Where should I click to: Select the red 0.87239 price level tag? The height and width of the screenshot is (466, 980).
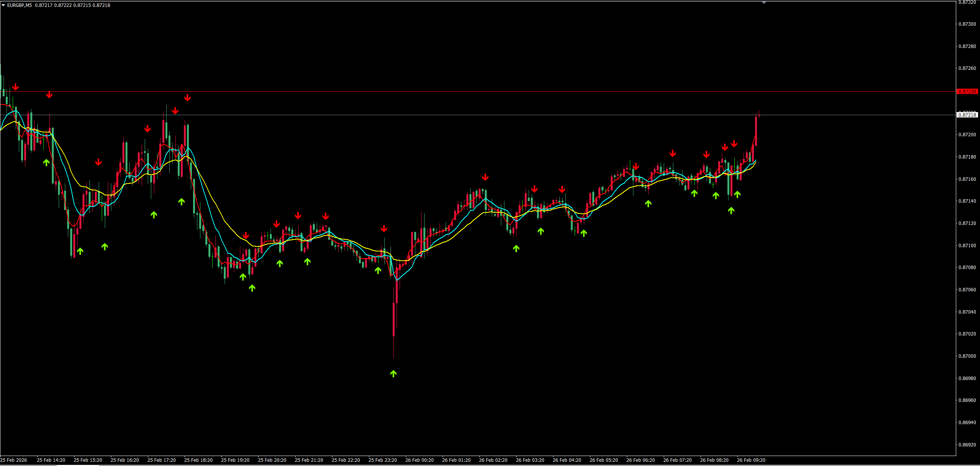(x=967, y=92)
